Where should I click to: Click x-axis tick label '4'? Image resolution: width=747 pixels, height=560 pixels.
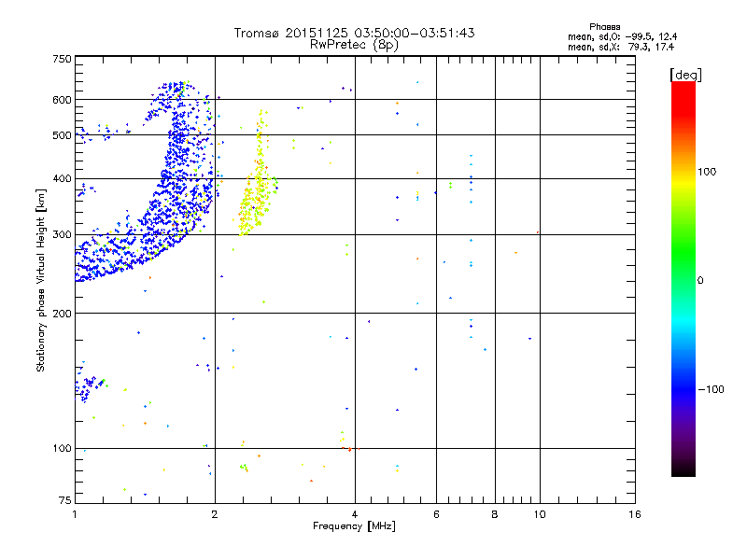[355, 514]
